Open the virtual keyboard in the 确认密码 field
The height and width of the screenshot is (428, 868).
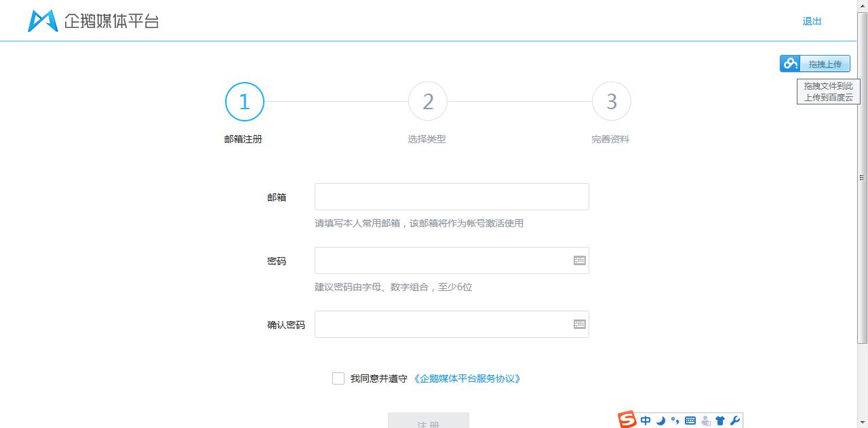tap(580, 324)
